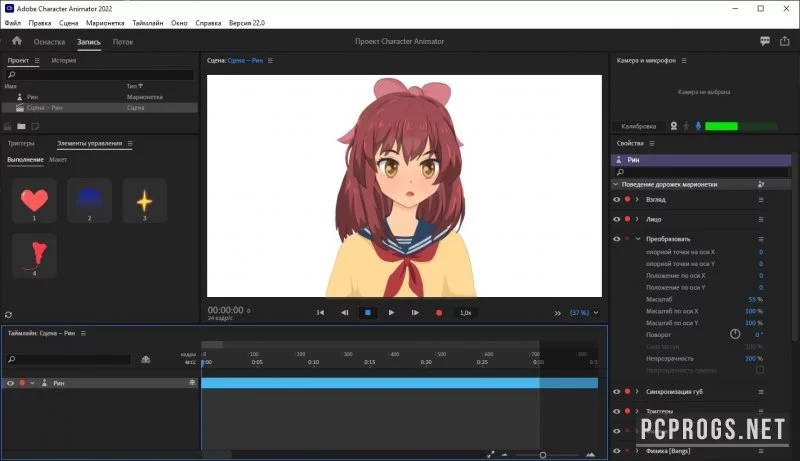
Task: Toggle Рин track visibility in timeline
Action: 10,382
